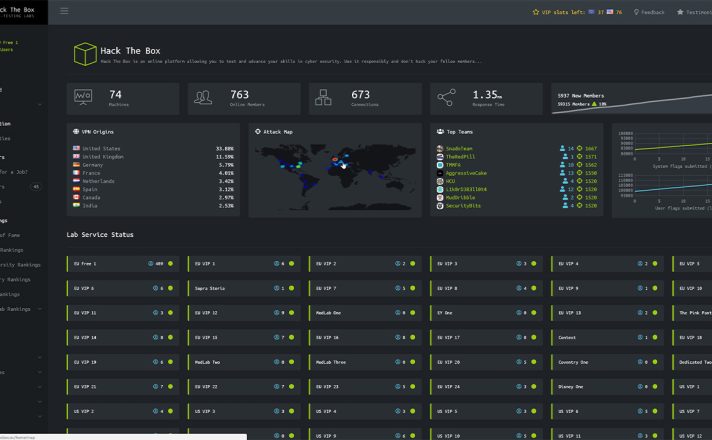712x440 pixels.
Task: Click the Germany flag in VPN Origins
Action: tap(76, 164)
